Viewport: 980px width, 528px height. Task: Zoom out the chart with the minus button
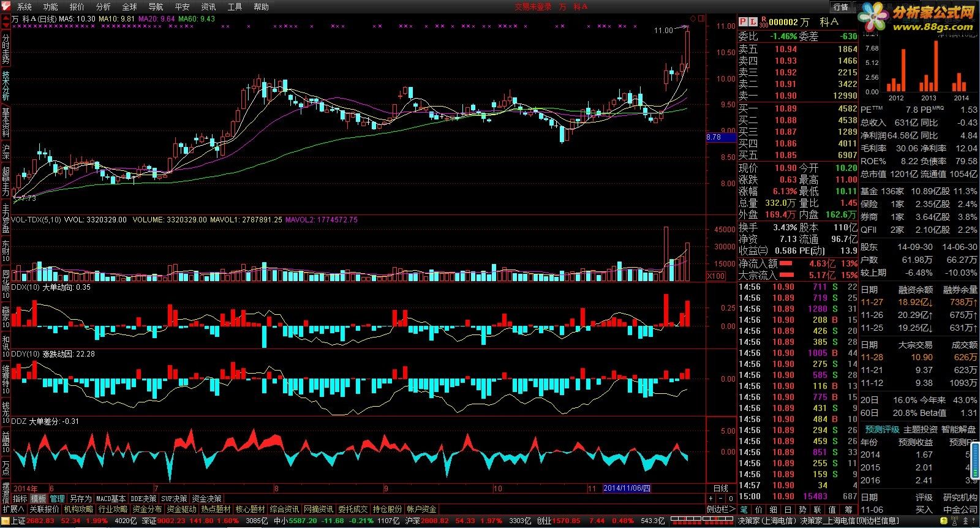[x=721, y=499]
